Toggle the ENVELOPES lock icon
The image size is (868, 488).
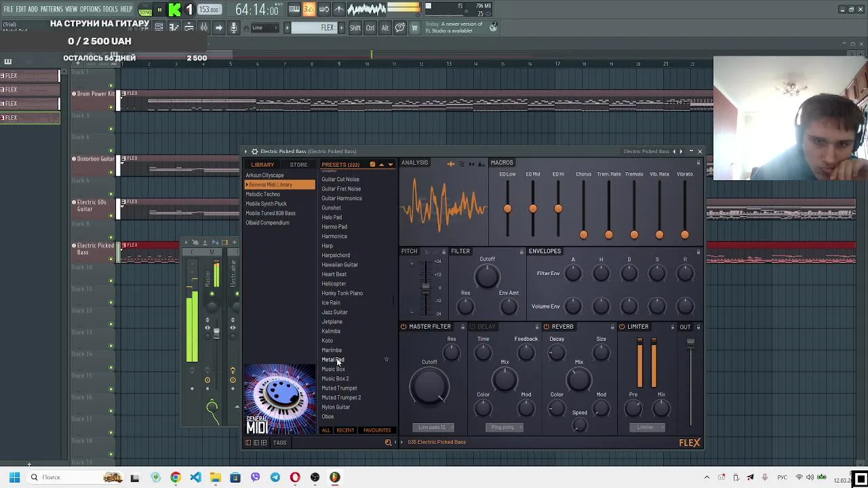pos(698,251)
